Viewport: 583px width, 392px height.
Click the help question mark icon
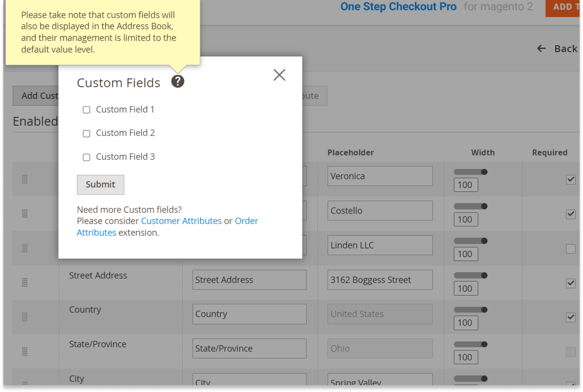tap(177, 81)
